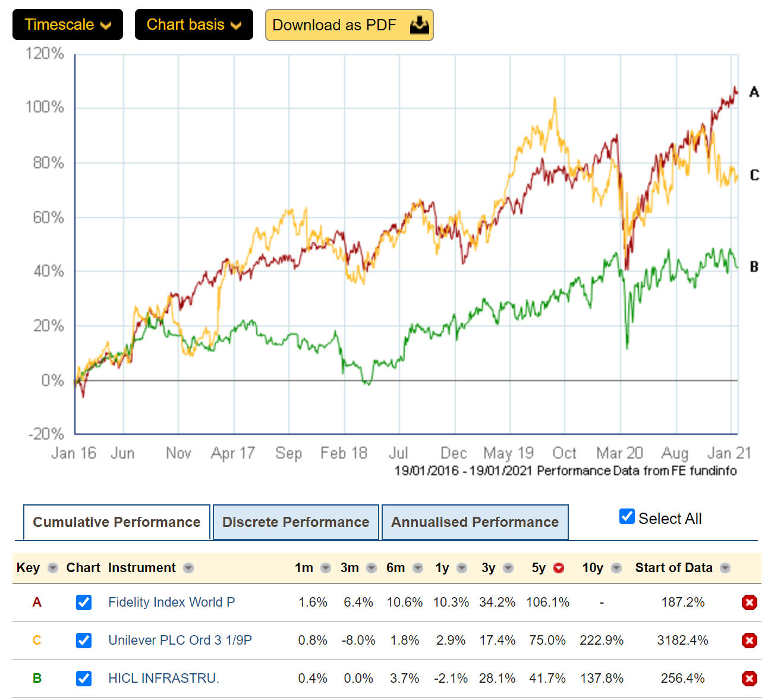Sort by Start of Data arrow icon
Image resolution: width=765 pixels, height=700 pixels.
[725, 568]
